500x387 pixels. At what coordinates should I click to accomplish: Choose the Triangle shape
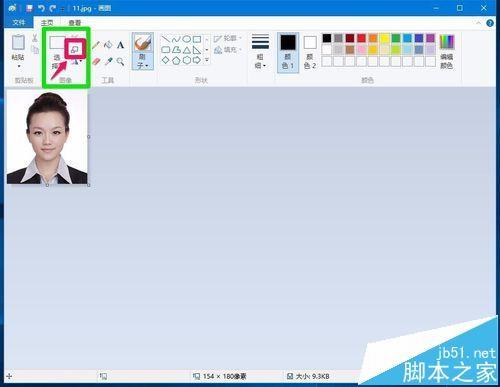(187, 50)
